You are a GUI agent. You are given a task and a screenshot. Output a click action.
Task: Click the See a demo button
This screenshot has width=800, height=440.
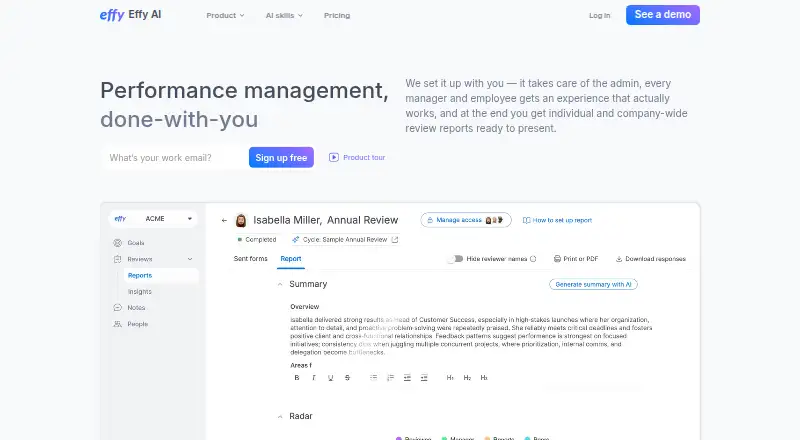[x=663, y=15]
